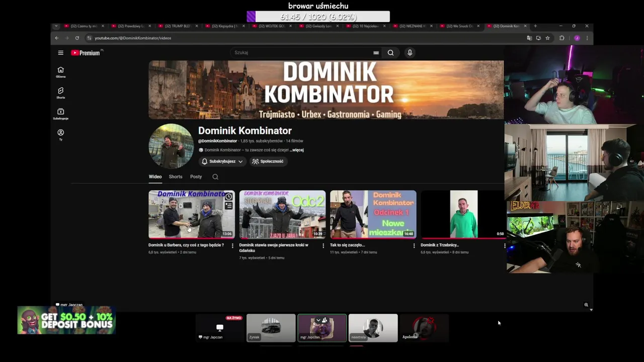Image resolution: width=644 pixels, height=362 pixels.
Task: Expand chevron on mgr Japczan call tile
Action: [x=318, y=320]
